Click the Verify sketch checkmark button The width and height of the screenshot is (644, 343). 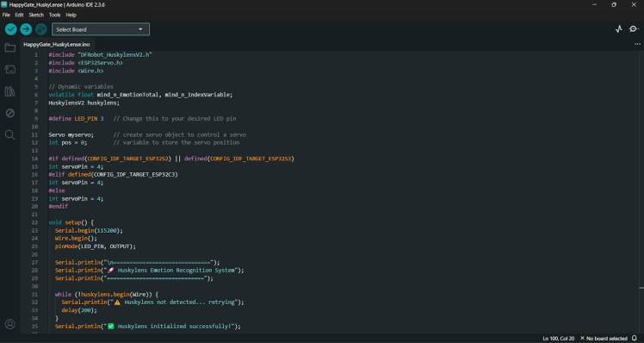[10, 29]
